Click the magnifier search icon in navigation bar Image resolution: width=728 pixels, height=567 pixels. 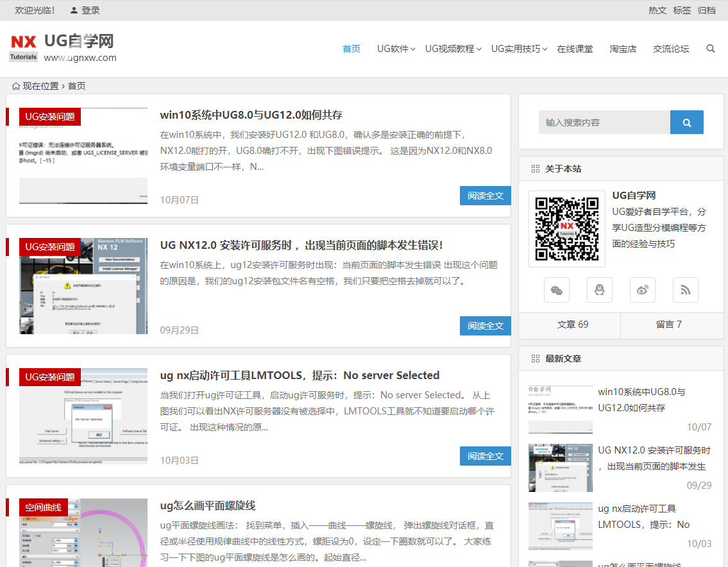click(x=710, y=49)
